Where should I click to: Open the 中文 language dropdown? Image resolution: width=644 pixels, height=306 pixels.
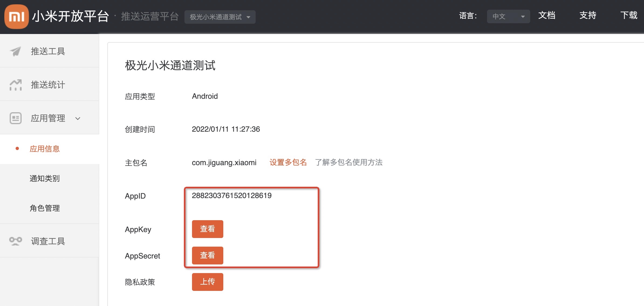508,16
